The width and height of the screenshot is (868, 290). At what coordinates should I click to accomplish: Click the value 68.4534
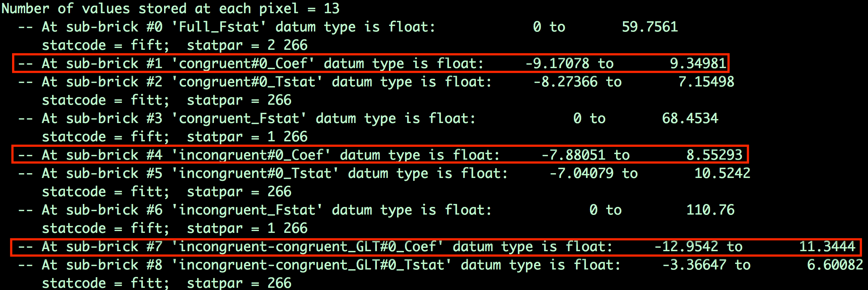pos(690,119)
